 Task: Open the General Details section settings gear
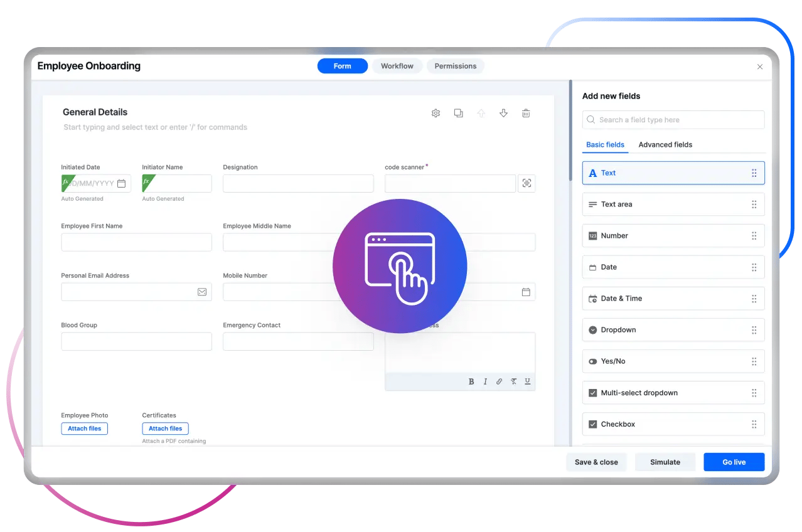click(436, 113)
